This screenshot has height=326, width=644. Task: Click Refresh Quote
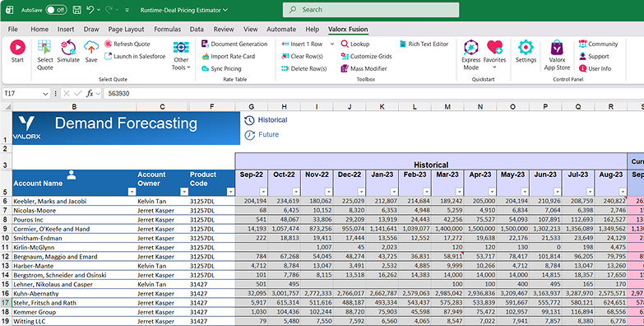tap(127, 44)
